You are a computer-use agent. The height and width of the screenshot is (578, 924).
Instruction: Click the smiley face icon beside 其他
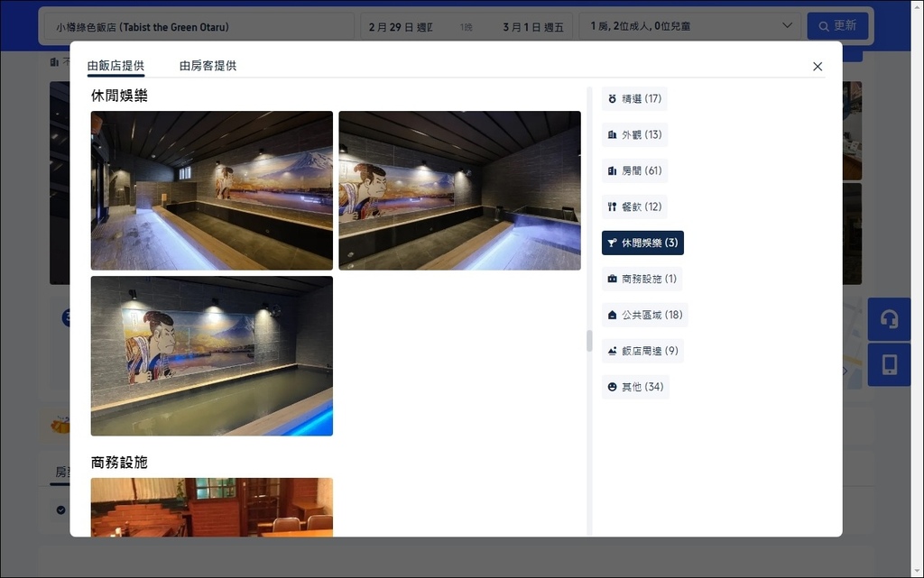point(613,387)
